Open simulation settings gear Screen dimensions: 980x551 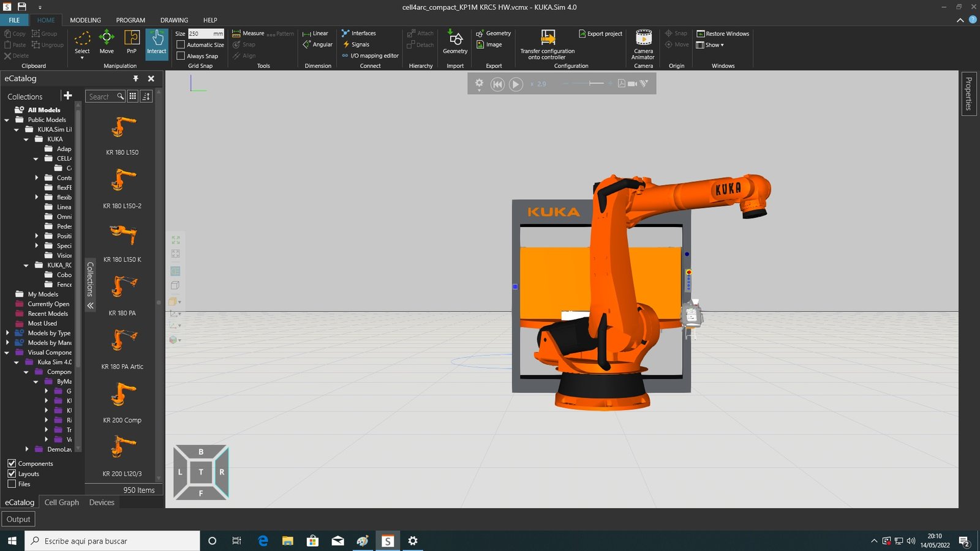click(479, 84)
